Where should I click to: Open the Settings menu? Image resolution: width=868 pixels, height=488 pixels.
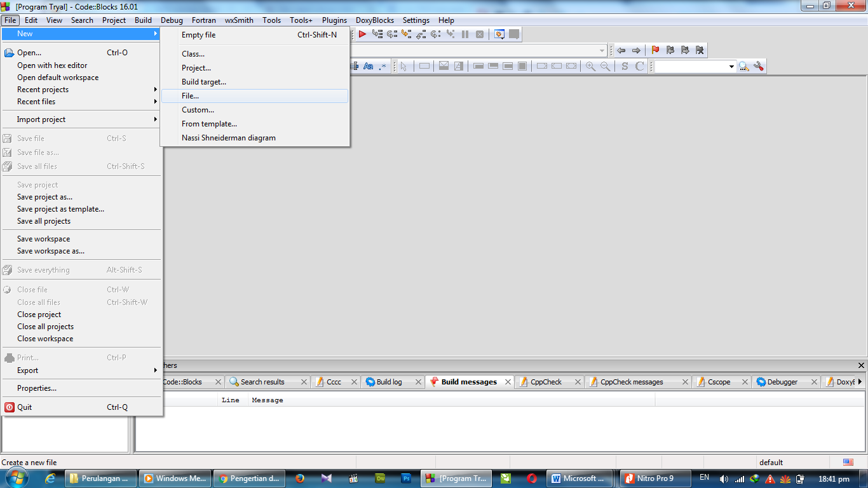[416, 20]
